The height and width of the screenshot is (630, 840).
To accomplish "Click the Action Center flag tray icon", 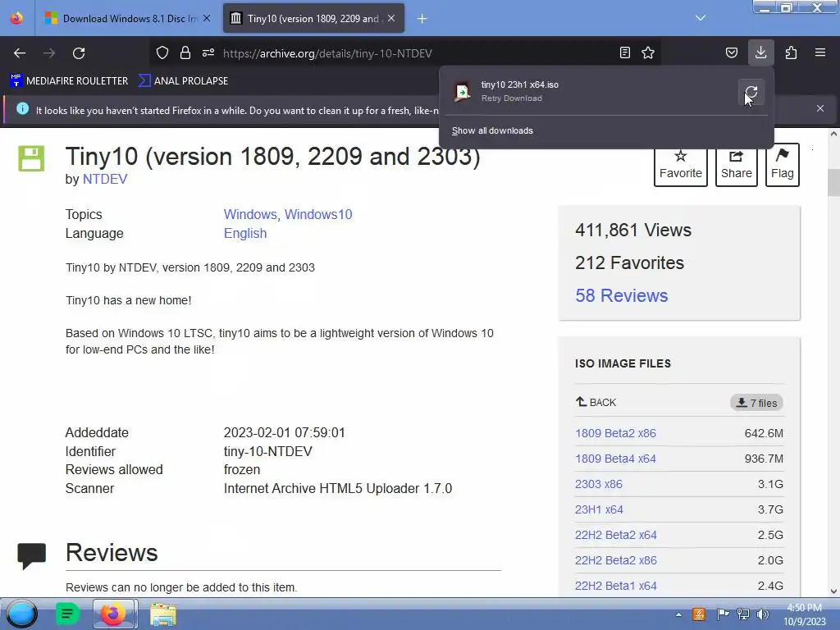I will (723, 614).
